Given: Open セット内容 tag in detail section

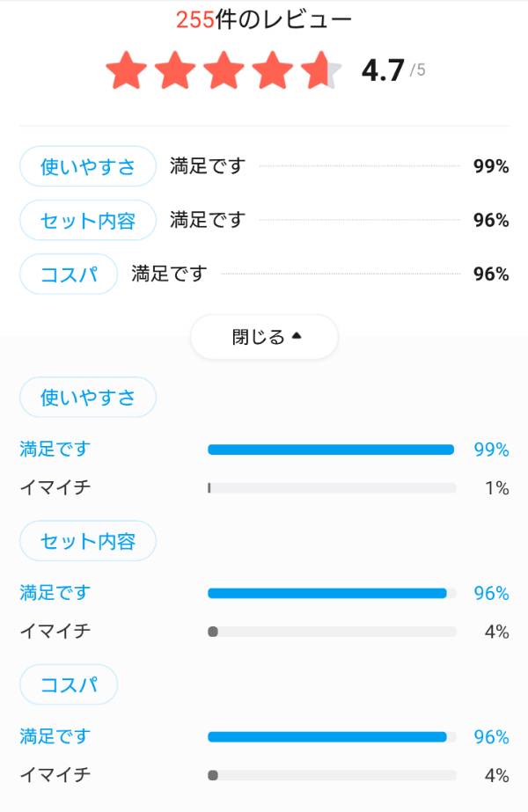Looking at the screenshot, I should click(x=88, y=541).
